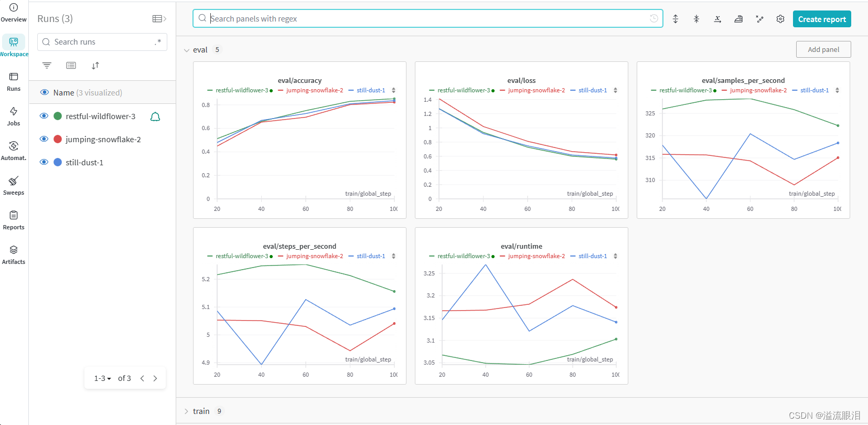The width and height of the screenshot is (868, 425).
Task: Click the eval/steps_per_second chart title
Action: (x=299, y=246)
